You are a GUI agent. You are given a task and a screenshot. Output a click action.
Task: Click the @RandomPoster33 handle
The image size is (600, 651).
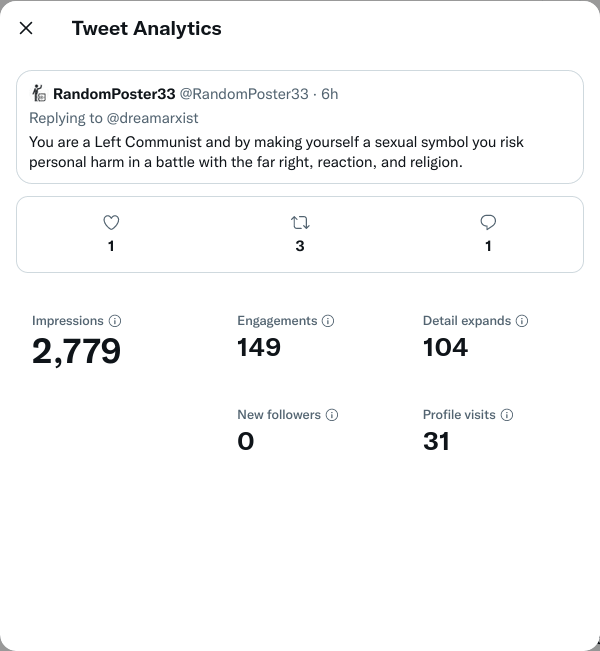tap(243, 94)
